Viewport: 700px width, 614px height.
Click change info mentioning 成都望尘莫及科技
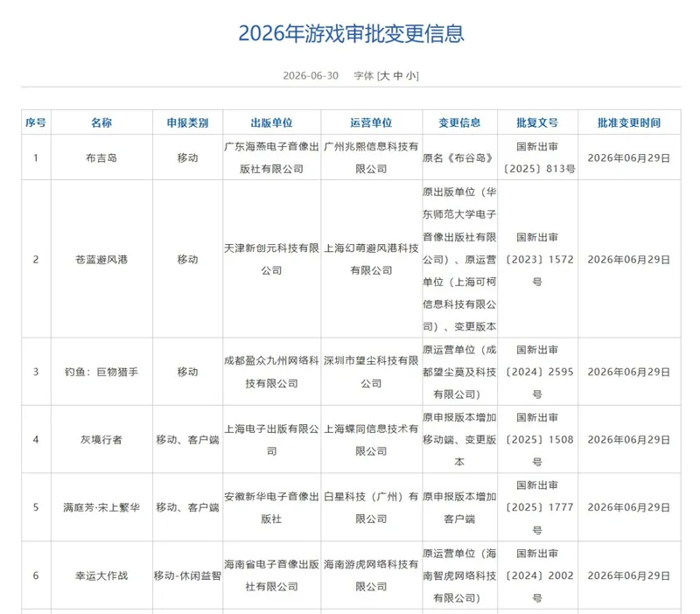459,372
